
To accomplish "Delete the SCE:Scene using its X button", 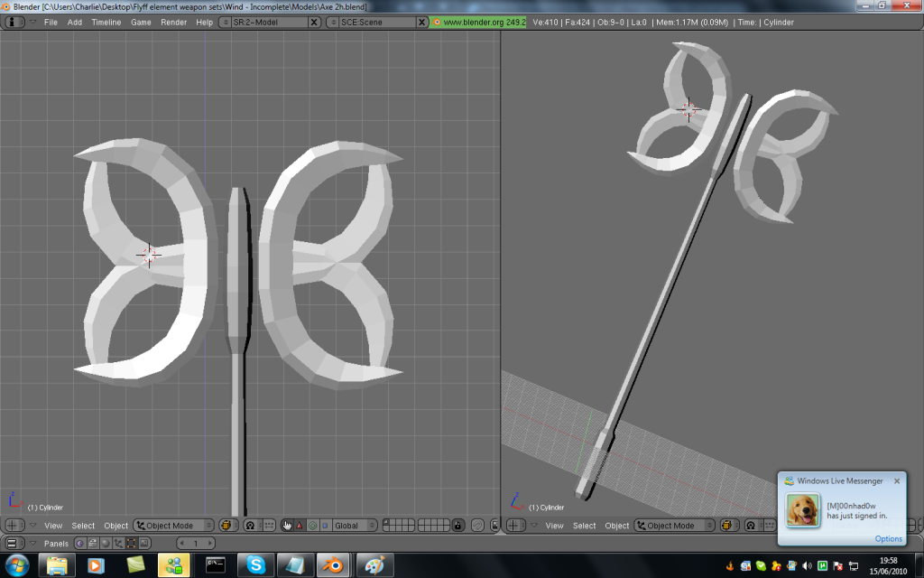I will (x=421, y=22).
